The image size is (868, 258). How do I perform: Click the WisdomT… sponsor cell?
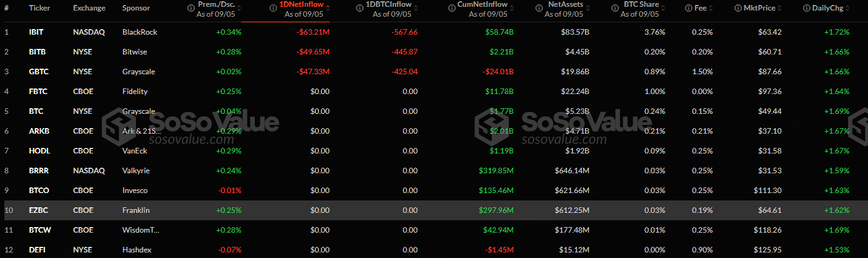click(141, 230)
